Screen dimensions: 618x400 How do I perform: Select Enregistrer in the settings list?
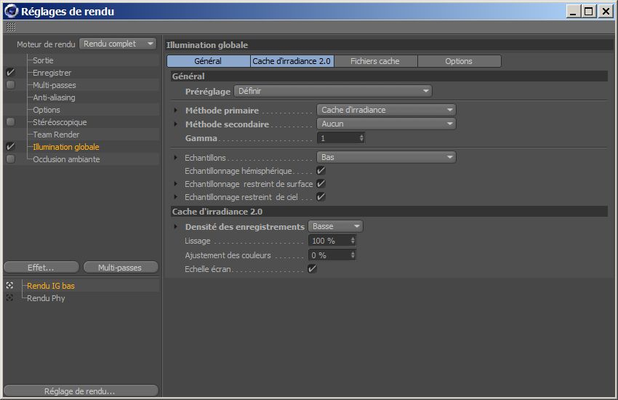point(52,73)
